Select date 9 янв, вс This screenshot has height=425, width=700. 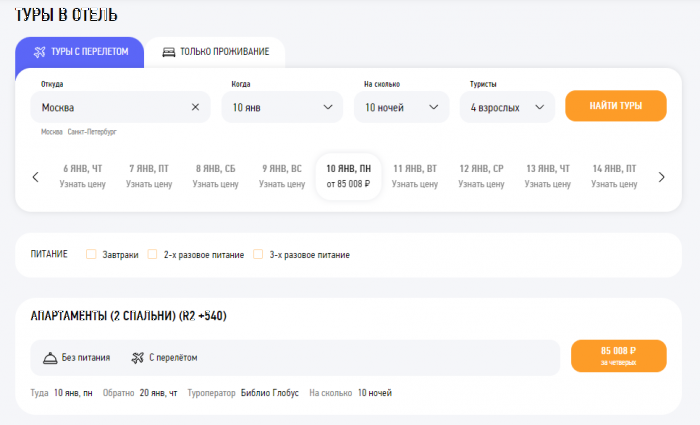pyautogui.click(x=282, y=176)
